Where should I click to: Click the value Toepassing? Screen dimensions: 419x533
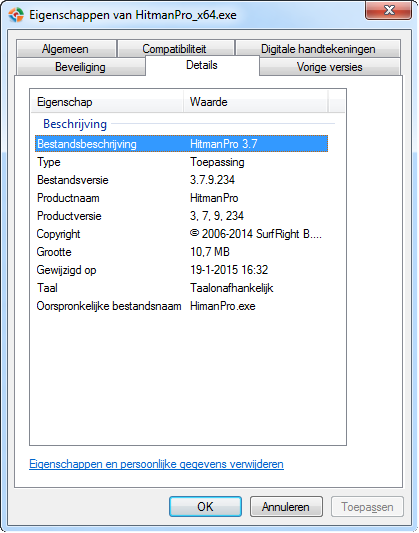pos(217,162)
